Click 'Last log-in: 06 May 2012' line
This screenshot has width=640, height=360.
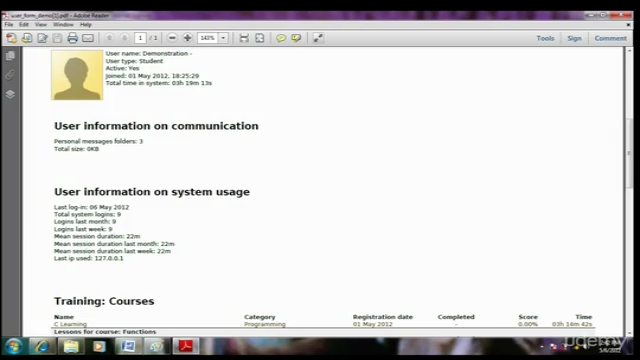91,207
